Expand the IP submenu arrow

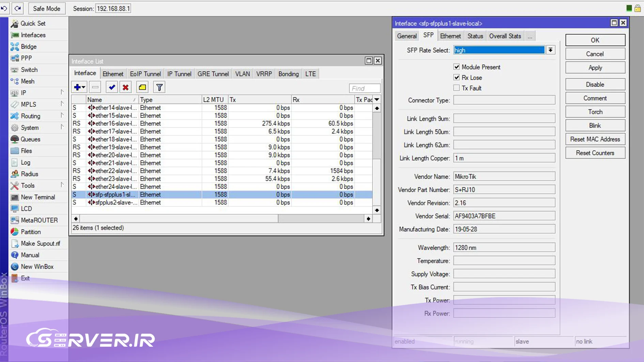tap(62, 93)
